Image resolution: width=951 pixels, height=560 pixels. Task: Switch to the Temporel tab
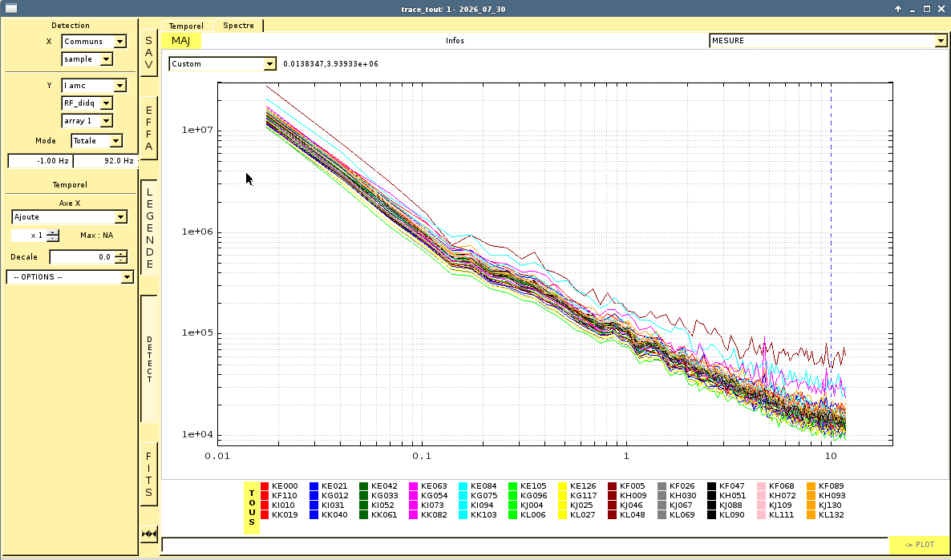(x=186, y=26)
